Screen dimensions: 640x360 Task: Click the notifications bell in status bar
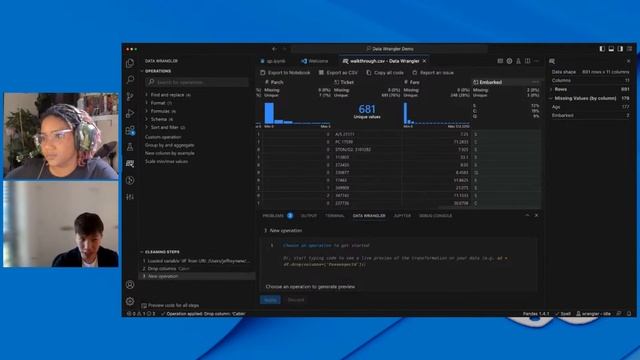[629, 313]
